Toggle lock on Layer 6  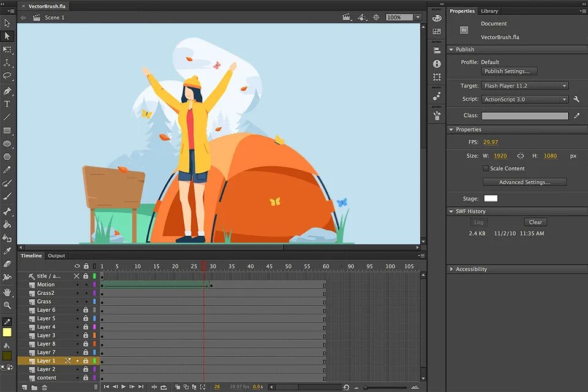click(86, 310)
